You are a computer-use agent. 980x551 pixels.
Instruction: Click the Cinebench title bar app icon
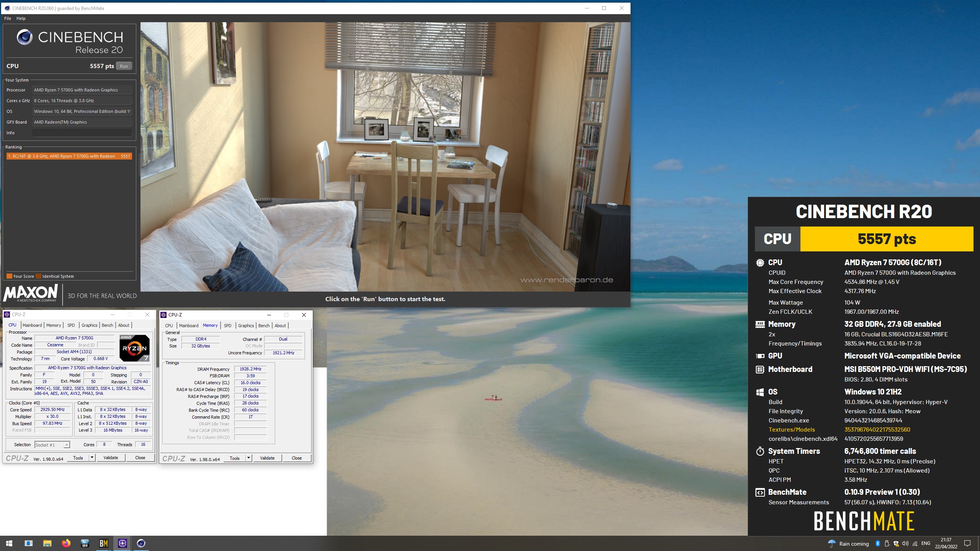7,8
